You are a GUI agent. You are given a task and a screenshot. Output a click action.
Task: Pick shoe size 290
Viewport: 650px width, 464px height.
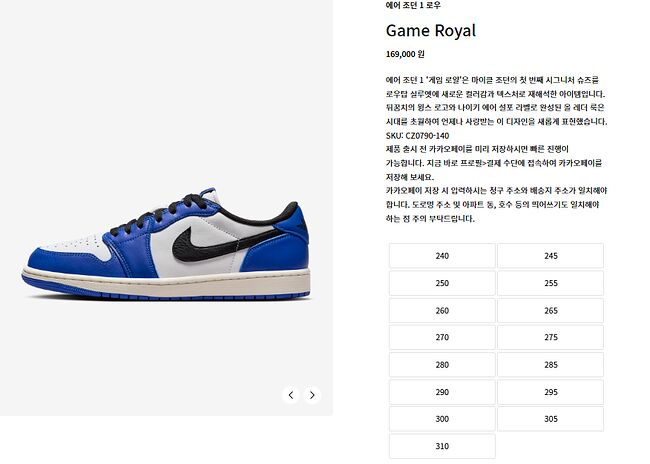tap(442, 392)
